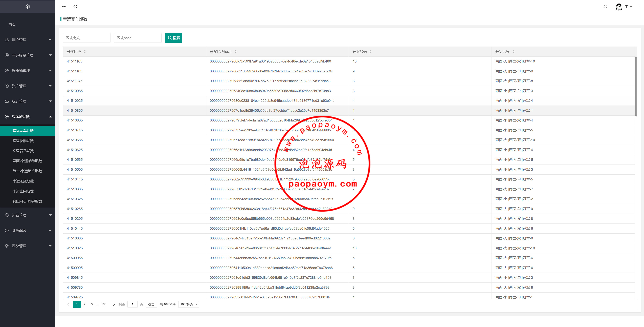Toggle the sidebar collapse icon

point(64,7)
